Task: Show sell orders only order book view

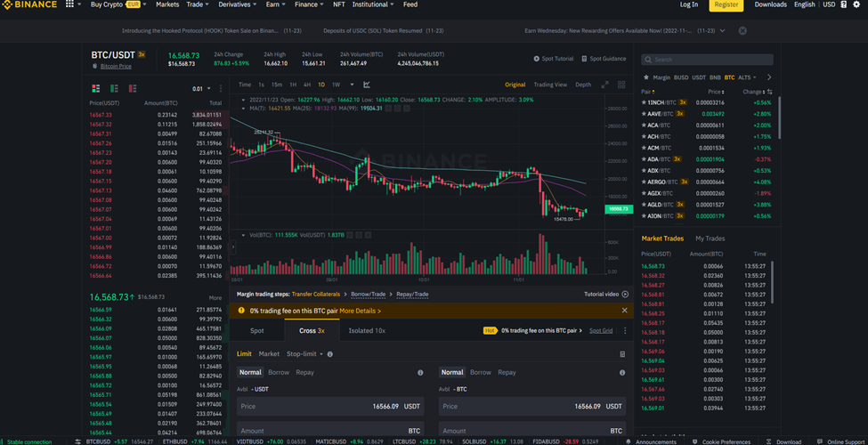Action: point(133,89)
